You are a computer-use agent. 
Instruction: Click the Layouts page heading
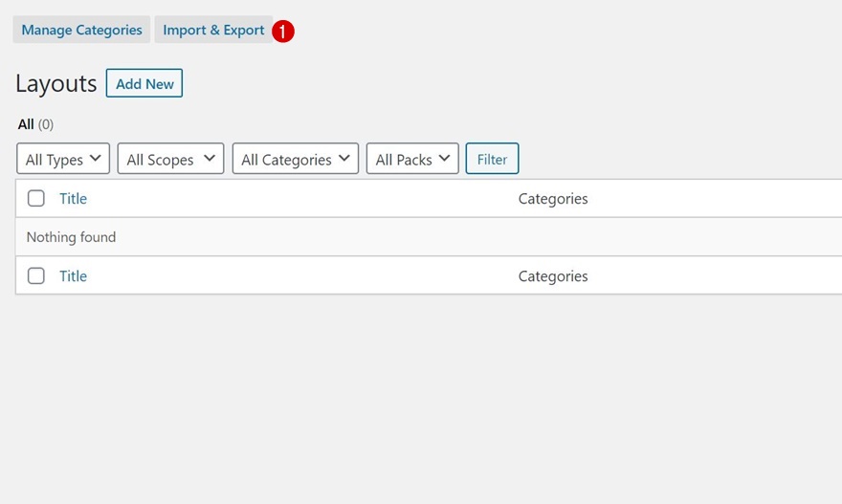click(x=56, y=84)
